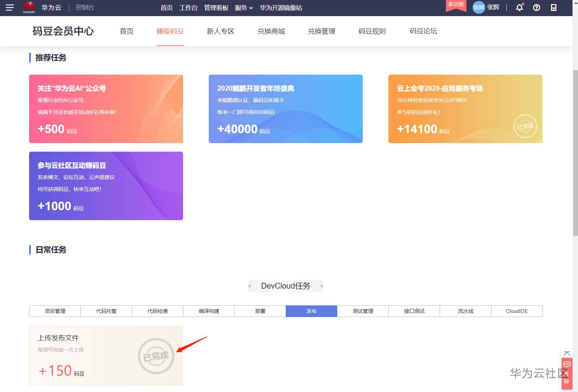Open 关注华为云AI公众号 task card
This screenshot has height=392, width=578.
pyautogui.click(x=106, y=109)
